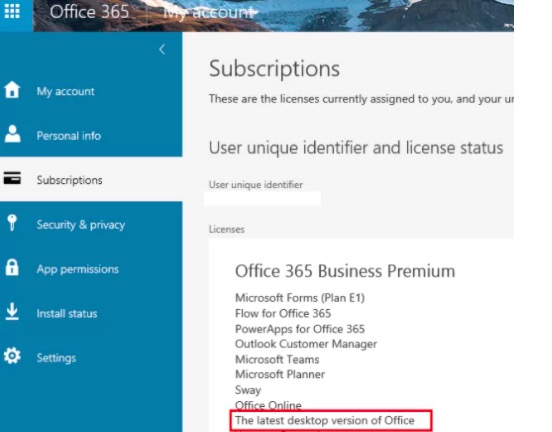This screenshot has width=552, height=432.
Task: Click the download arrow icon for Install status
Action: tap(12, 312)
